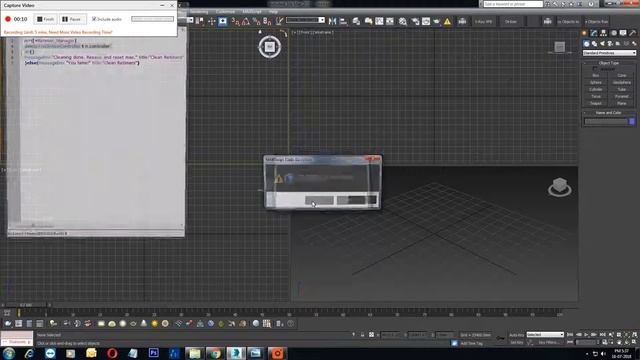This screenshot has height=360, width=640.
Task: Select the Cameras category icon
Action: coord(610,44)
